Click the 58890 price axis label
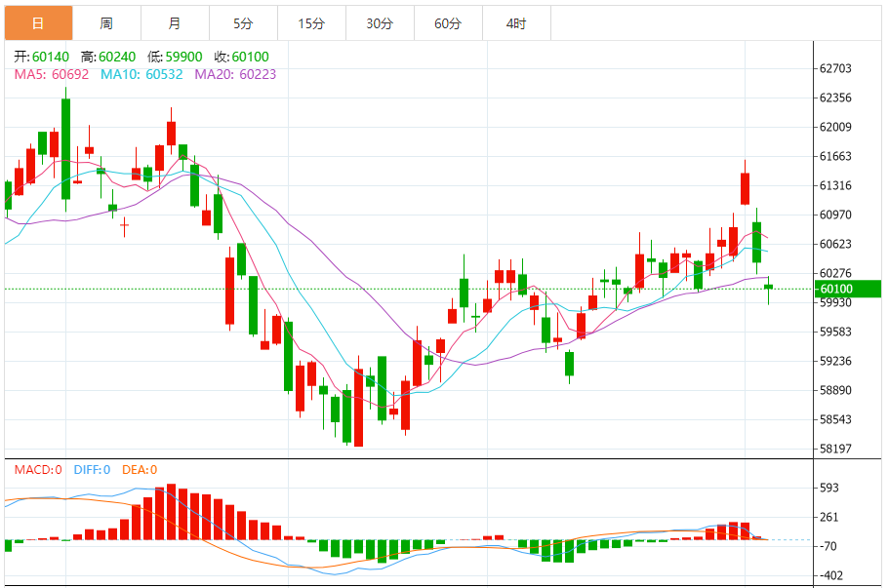This screenshot has width=889, height=588. 835,390
